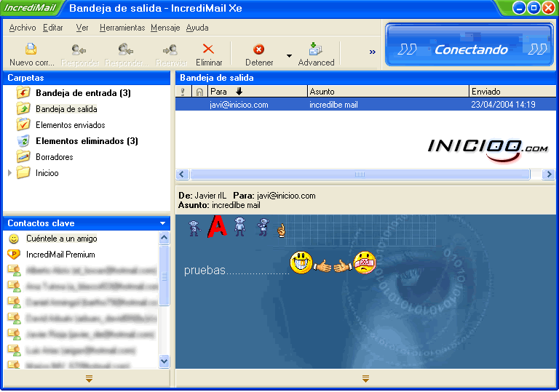Expand the bottom handle under message preview
The image size is (559, 392).
pos(365,378)
